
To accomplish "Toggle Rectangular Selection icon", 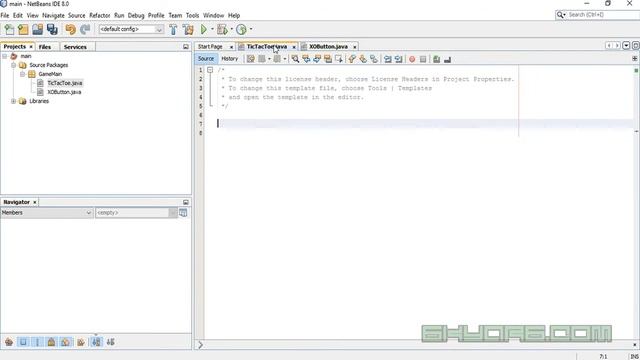I will click(x=339, y=59).
